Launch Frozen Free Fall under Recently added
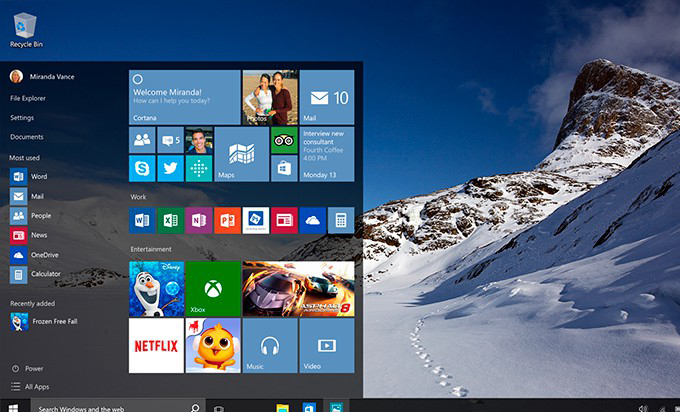 [x=44, y=321]
